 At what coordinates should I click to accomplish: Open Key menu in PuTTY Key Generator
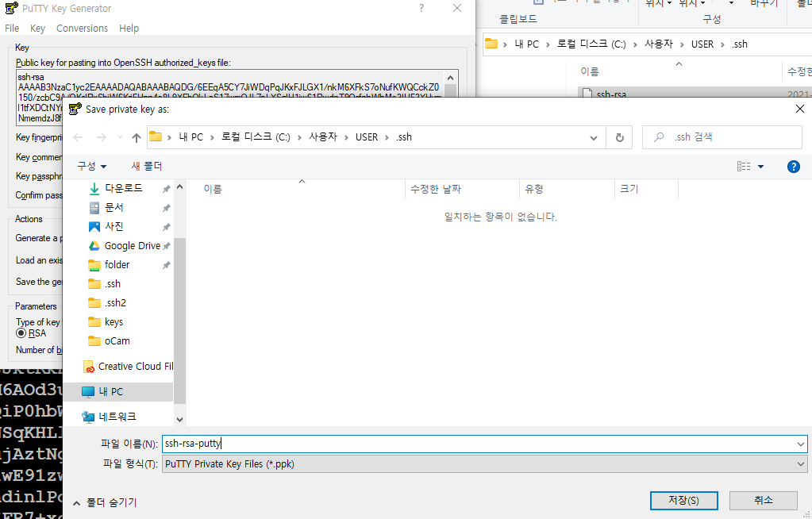coord(37,28)
